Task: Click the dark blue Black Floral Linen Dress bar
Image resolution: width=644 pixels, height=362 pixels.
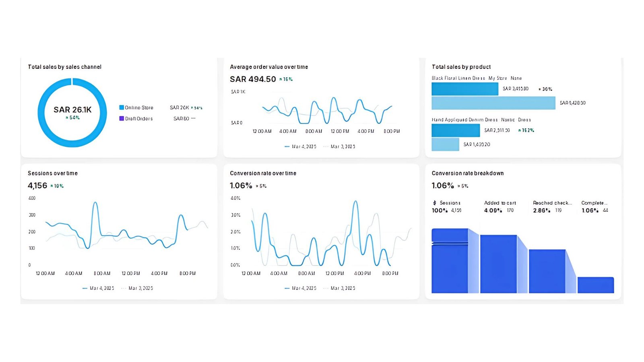Action: [465, 89]
